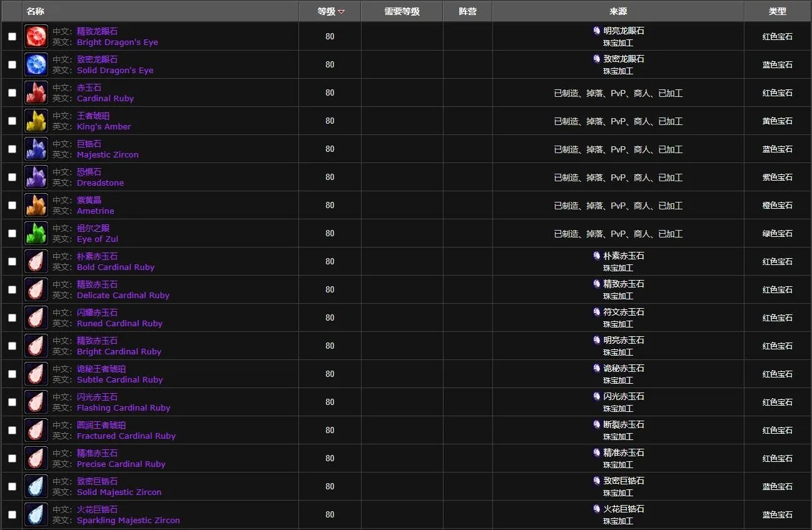The height and width of the screenshot is (530, 812).
Task: Tick the checkbox for Cardinal Ruby row
Action: pyautogui.click(x=12, y=92)
